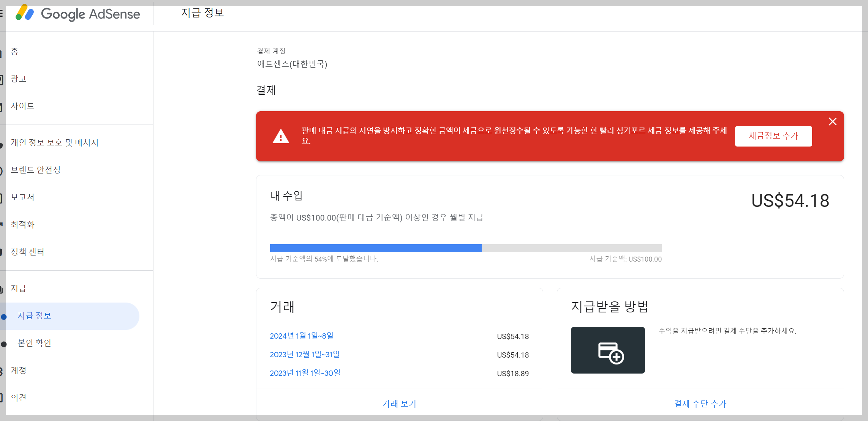Select 본인 확인 submenu item
This screenshot has height=421, width=868.
coord(34,343)
